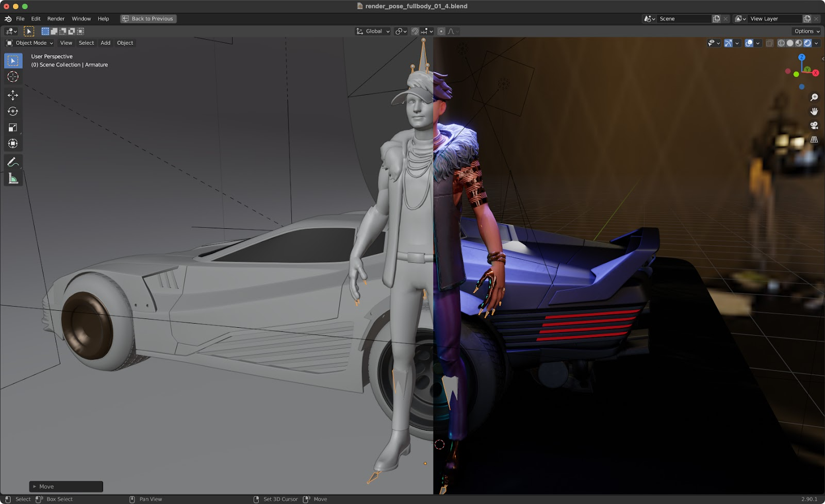Switch to rendered viewport shading
Viewport: 825px width, 504px height.
pos(807,43)
